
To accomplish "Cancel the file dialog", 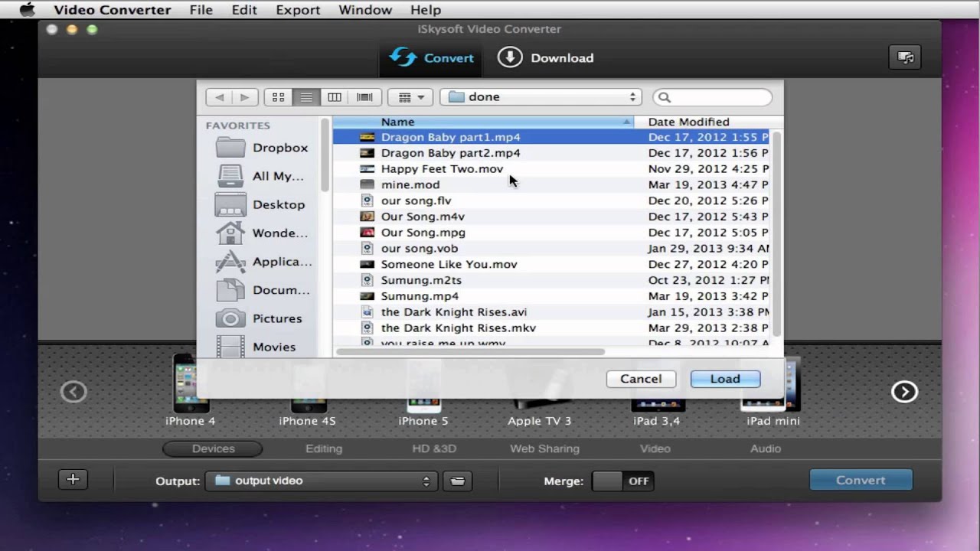I will (641, 379).
